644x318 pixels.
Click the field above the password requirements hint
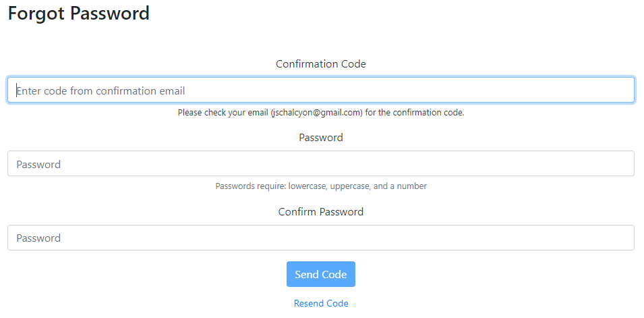tap(321, 164)
